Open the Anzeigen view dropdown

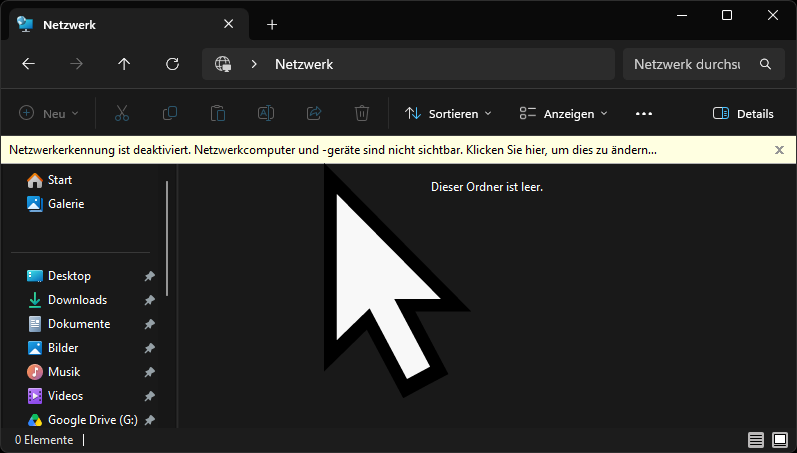pos(563,113)
